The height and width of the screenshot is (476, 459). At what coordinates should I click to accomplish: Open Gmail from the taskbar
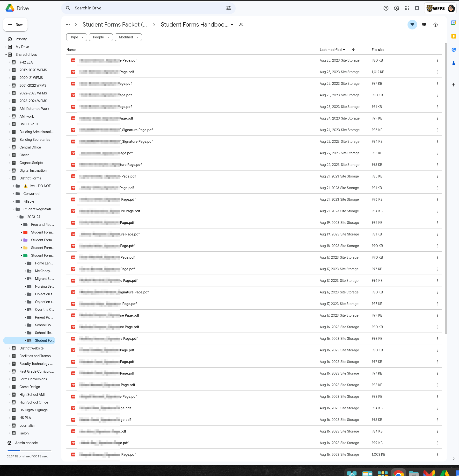click(x=429, y=473)
